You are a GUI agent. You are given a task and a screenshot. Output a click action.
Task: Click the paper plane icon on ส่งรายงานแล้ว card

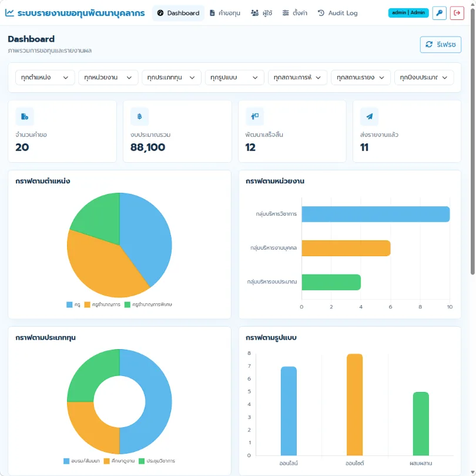(x=369, y=116)
